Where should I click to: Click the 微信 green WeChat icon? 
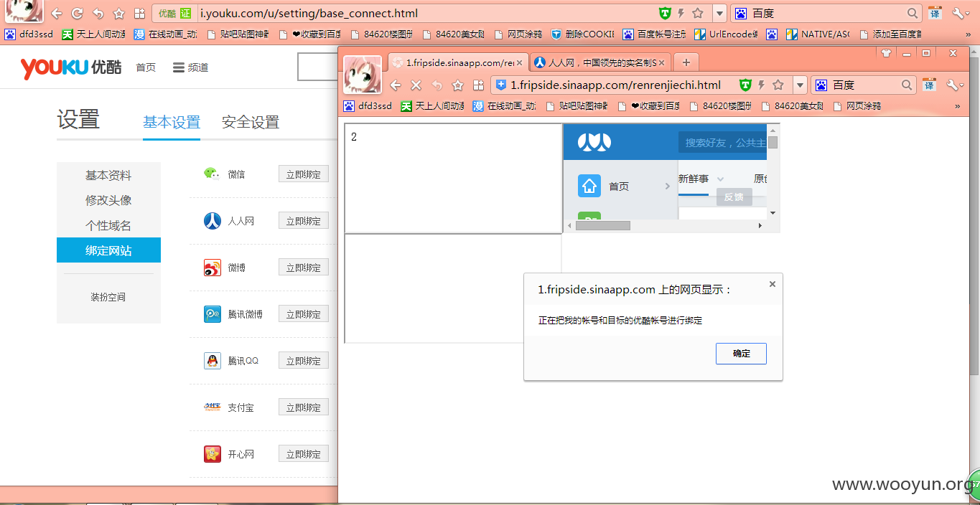212,174
